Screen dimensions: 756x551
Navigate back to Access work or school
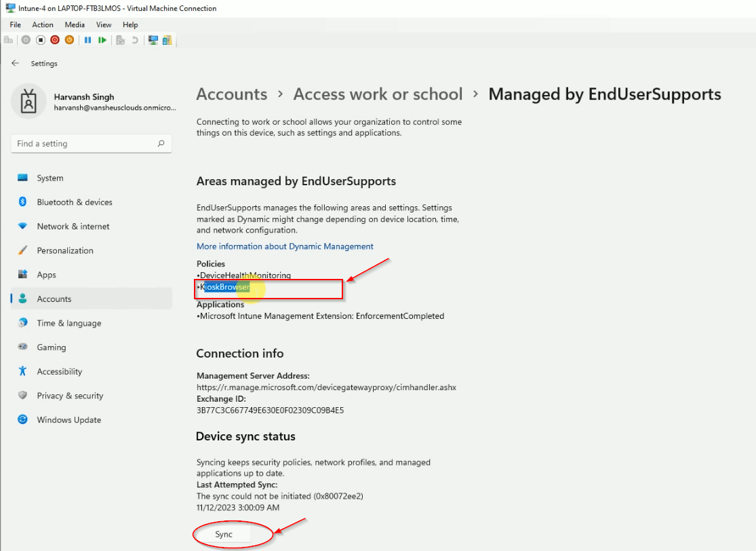pos(378,94)
